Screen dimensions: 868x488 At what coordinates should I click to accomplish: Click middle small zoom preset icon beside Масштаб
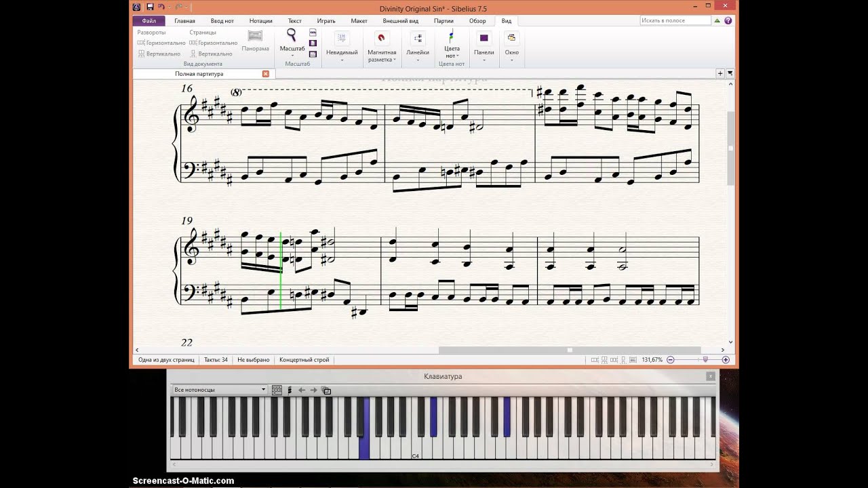[x=313, y=43]
